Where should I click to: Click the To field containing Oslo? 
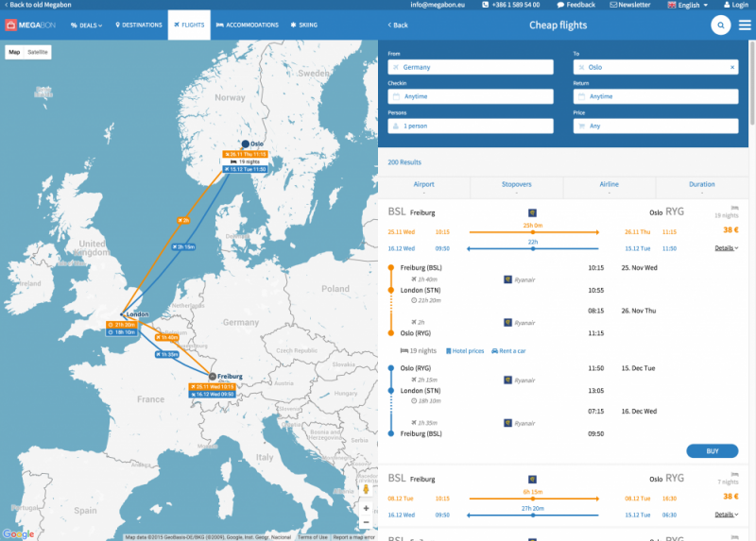coord(656,67)
